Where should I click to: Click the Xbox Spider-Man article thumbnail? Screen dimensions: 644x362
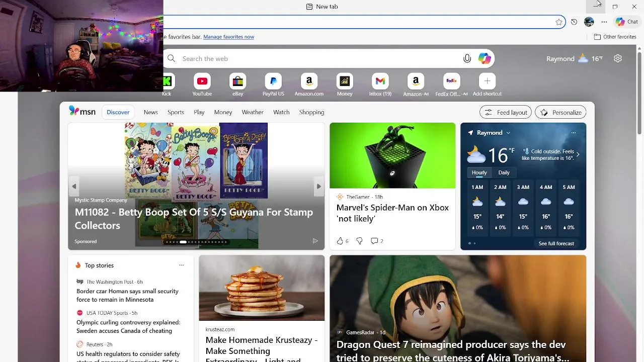pos(392,155)
